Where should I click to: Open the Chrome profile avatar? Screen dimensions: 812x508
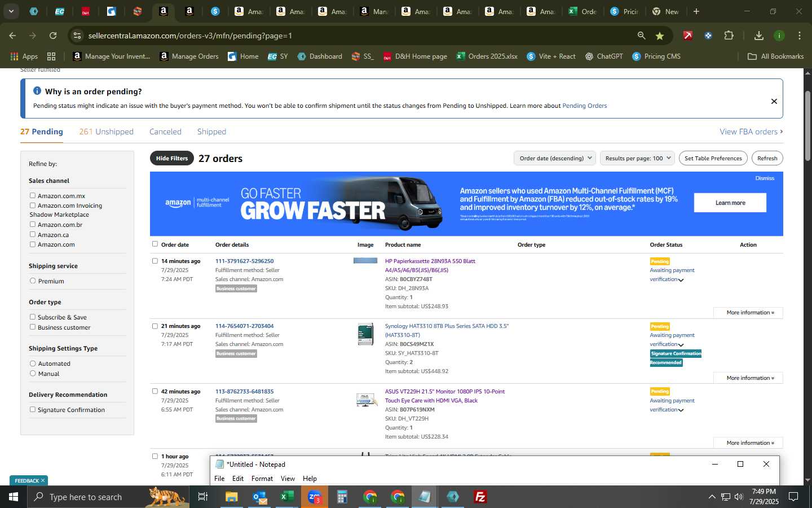[x=779, y=36]
